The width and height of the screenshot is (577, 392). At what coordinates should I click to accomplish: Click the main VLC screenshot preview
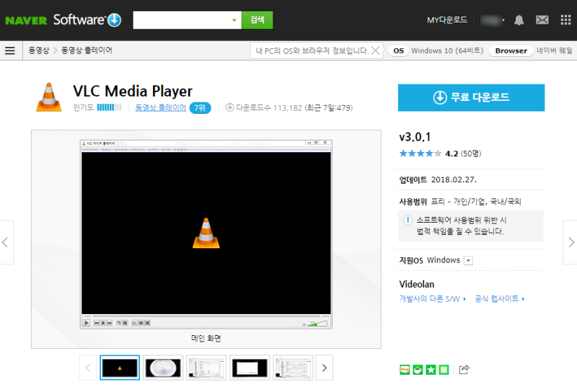206,234
